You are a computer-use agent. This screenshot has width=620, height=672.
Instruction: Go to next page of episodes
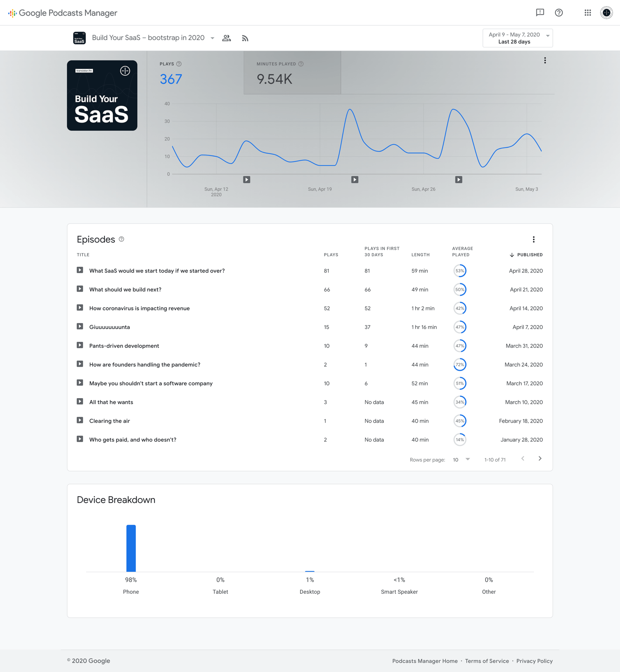click(540, 459)
